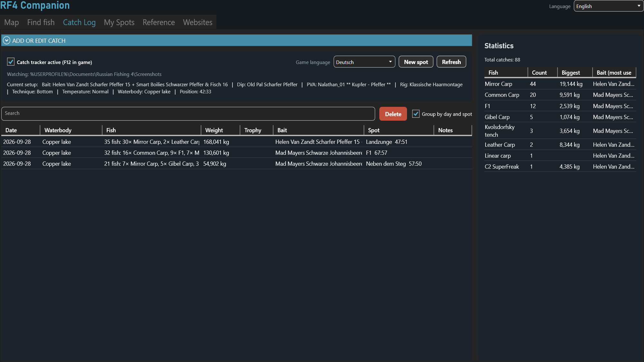Open the app Language English dropdown
This screenshot has width=644, height=362.
[x=608, y=6]
